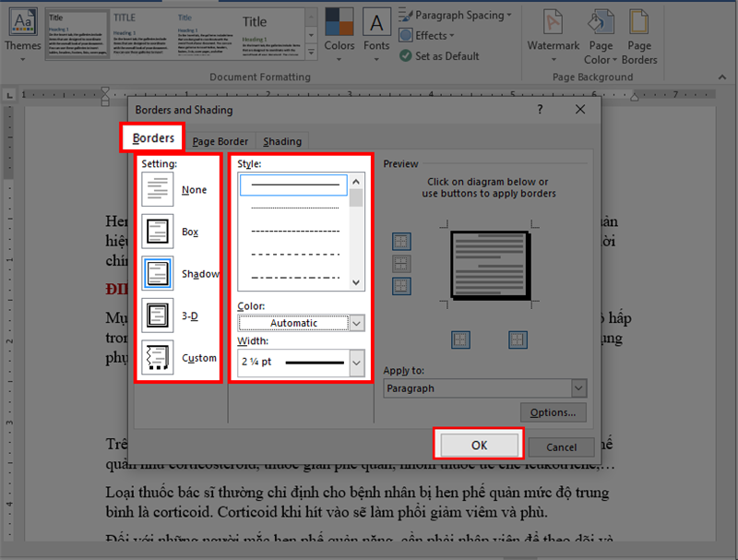Click the first line indent marker on ruler

click(105, 90)
